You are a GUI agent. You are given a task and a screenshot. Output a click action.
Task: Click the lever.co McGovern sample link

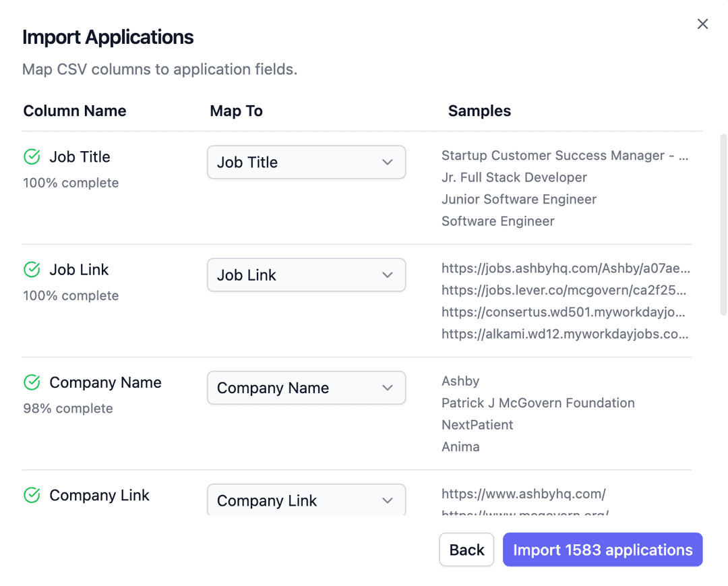click(565, 290)
